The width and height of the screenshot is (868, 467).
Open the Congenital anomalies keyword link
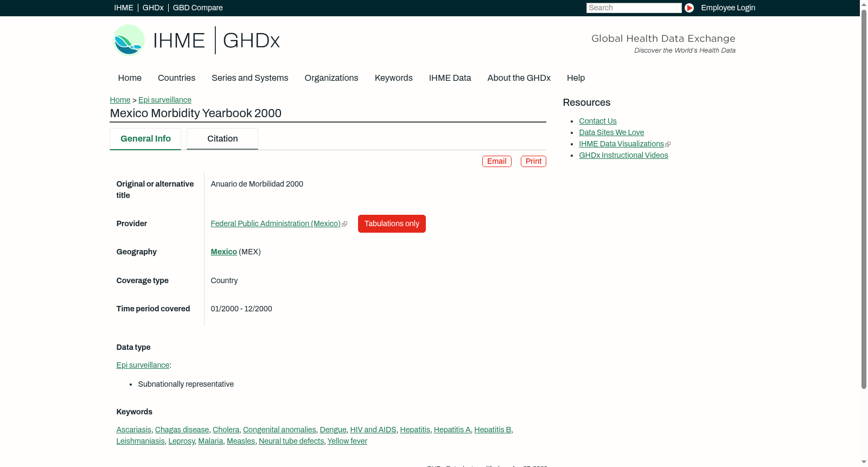point(279,430)
